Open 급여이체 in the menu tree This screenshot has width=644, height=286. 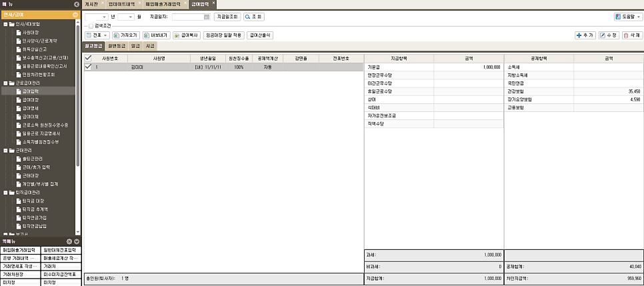30,117
